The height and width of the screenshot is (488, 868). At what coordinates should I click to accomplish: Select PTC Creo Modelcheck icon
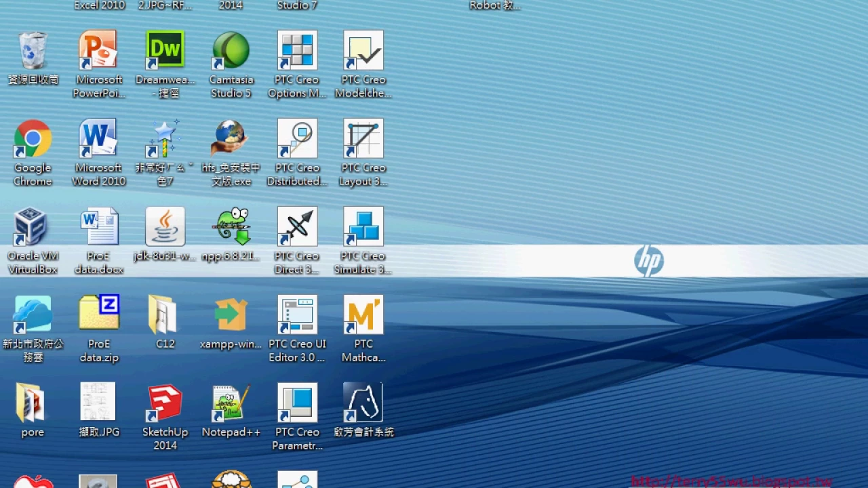tap(363, 50)
